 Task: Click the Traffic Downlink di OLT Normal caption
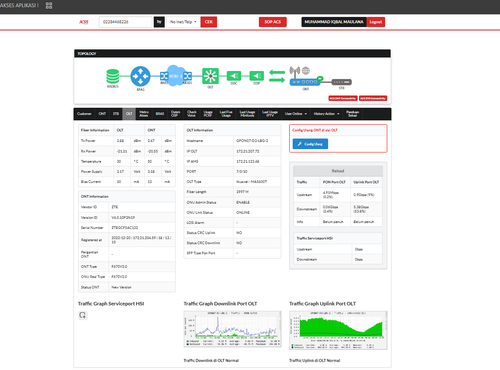[211, 360]
